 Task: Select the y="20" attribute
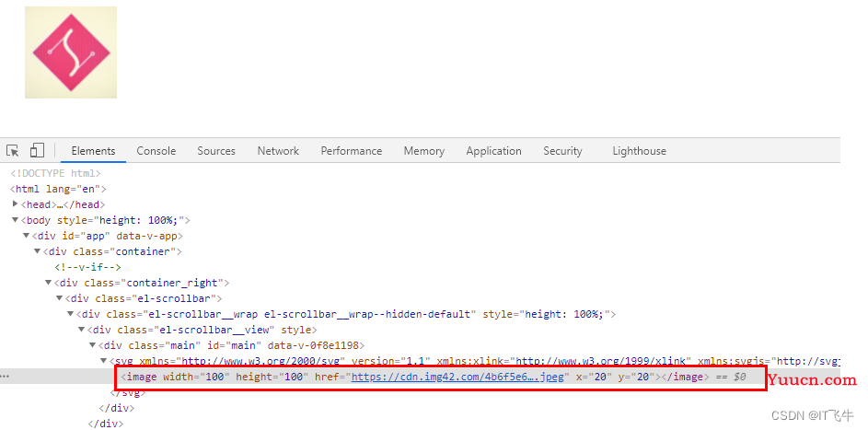[x=637, y=377]
